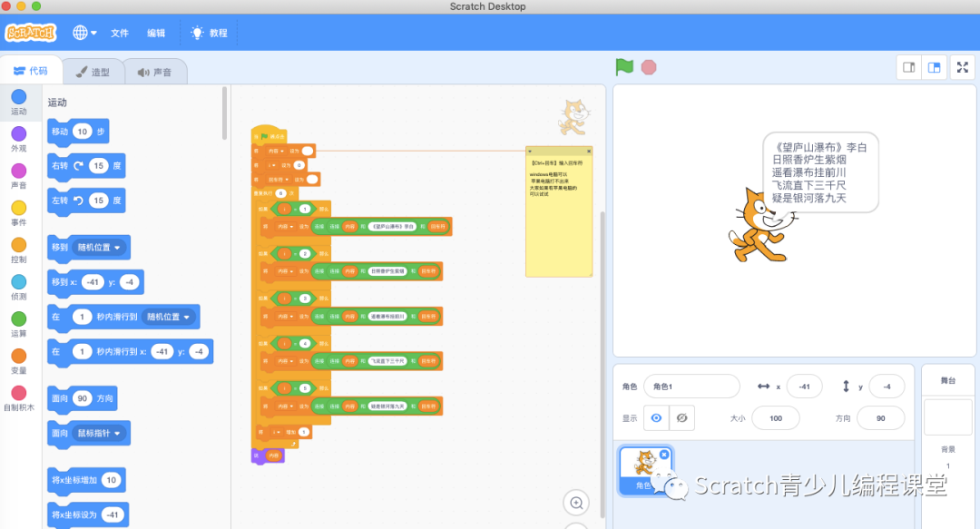Zoom in on the code workspace
This screenshot has height=529, width=980.
point(576,502)
